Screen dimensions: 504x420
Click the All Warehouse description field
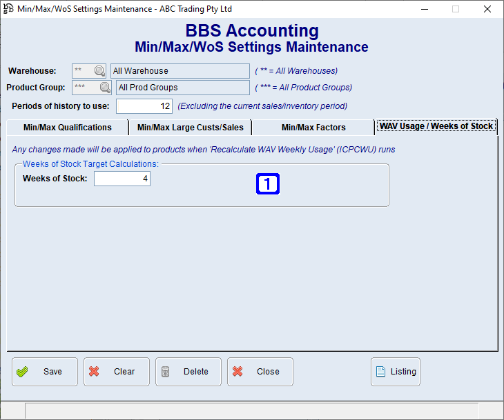(180, 71)
